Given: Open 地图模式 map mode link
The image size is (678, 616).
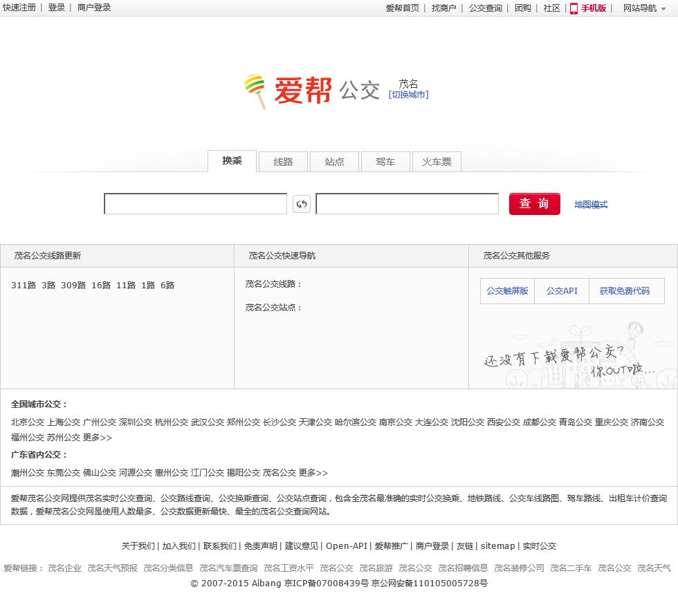Looking at the screenshot, I should click(591, 205).
